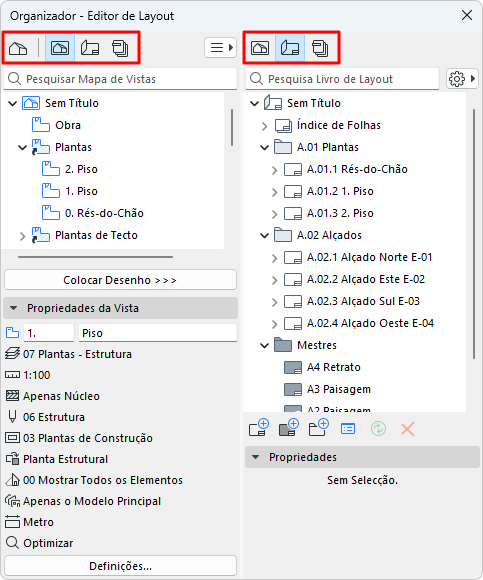Screen dimensions: 483x580
Task: Open left panel options menu with arrow
Action: click(220, 48)
